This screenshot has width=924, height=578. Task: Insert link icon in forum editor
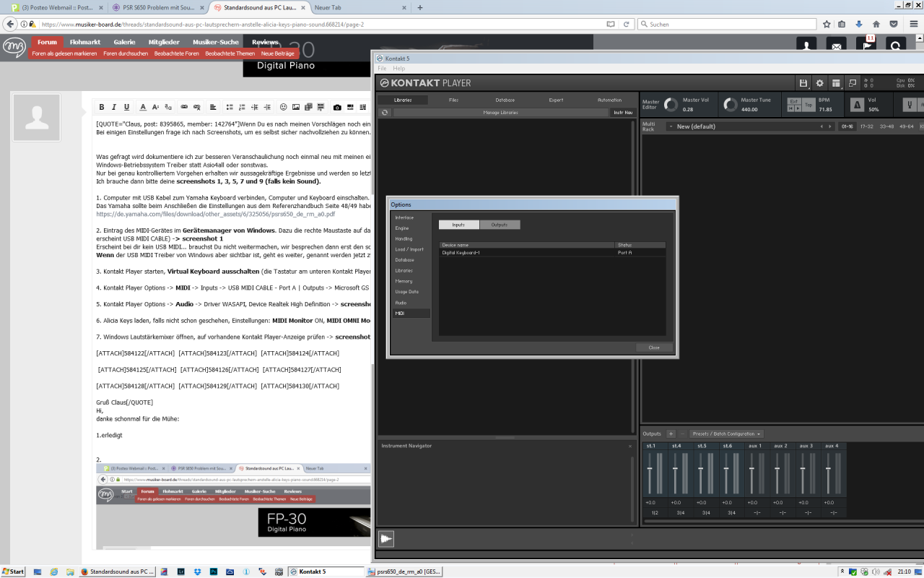[184, 107]
